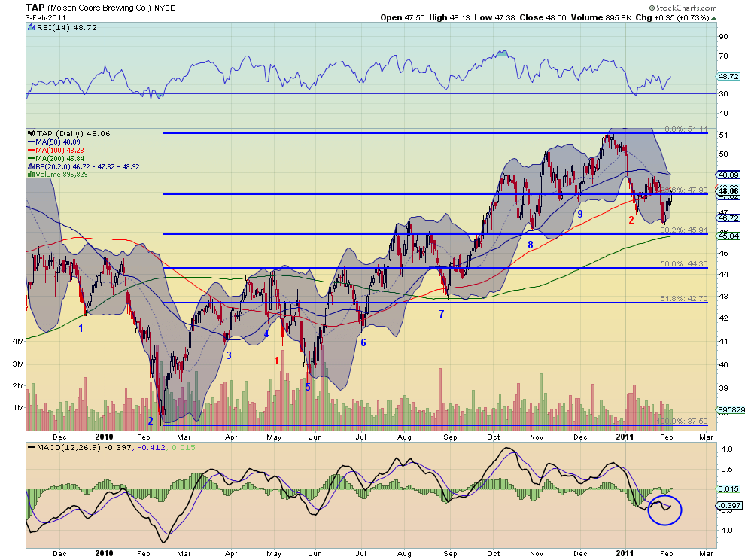Click the 41 price level on right axis
This screenshot has width=745, height=560.
coord(724,341)
